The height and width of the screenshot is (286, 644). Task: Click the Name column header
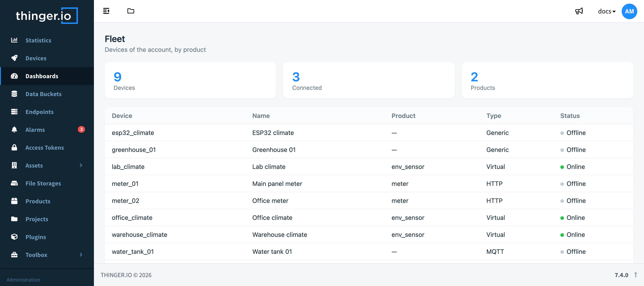coord(261,116)
